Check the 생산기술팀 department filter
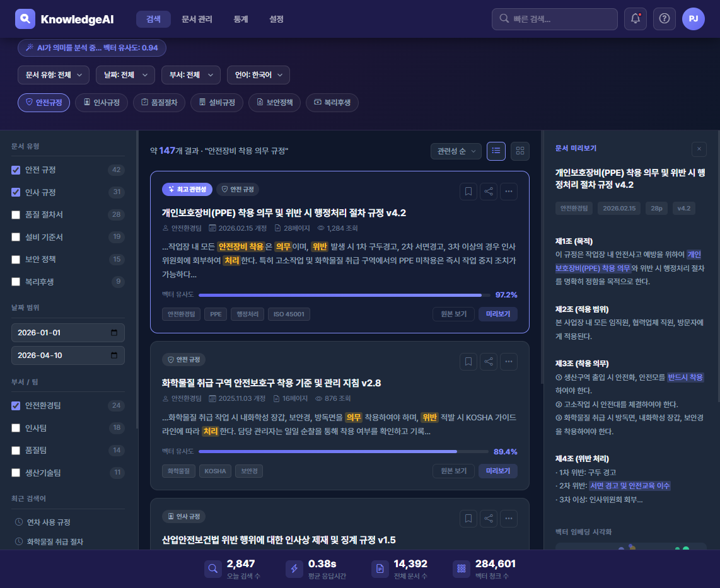Image resolution: width=720 pixels, height=588 pixels. (x=16, y=473)
